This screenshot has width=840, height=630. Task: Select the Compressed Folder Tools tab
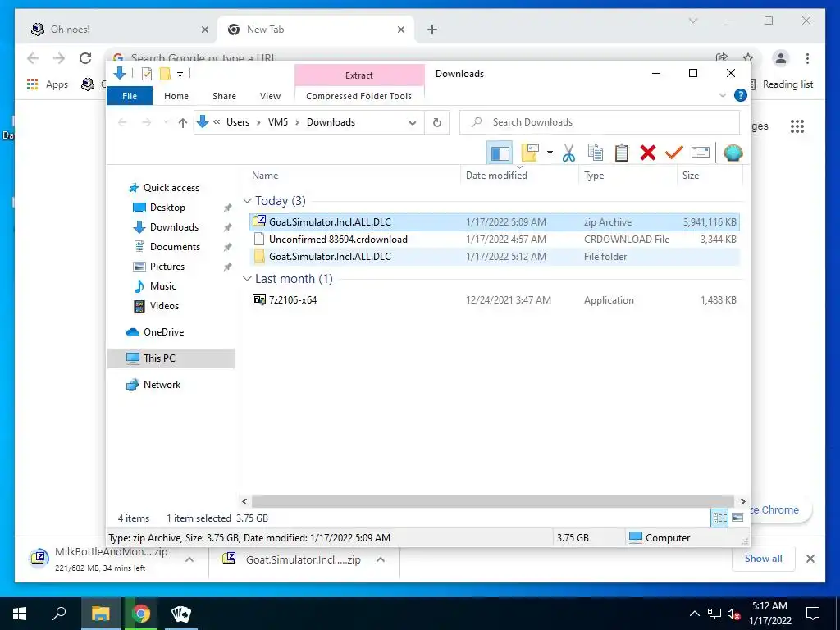(x=359, y=96)
